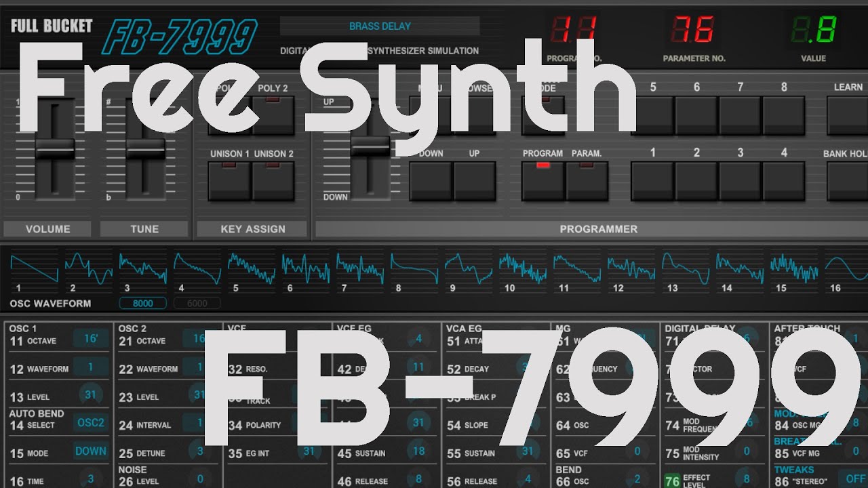Click the highlighted 76 Effect Level label
This screenshot has width=868, height=488.
pyautogui.click(x=688, y=480)
